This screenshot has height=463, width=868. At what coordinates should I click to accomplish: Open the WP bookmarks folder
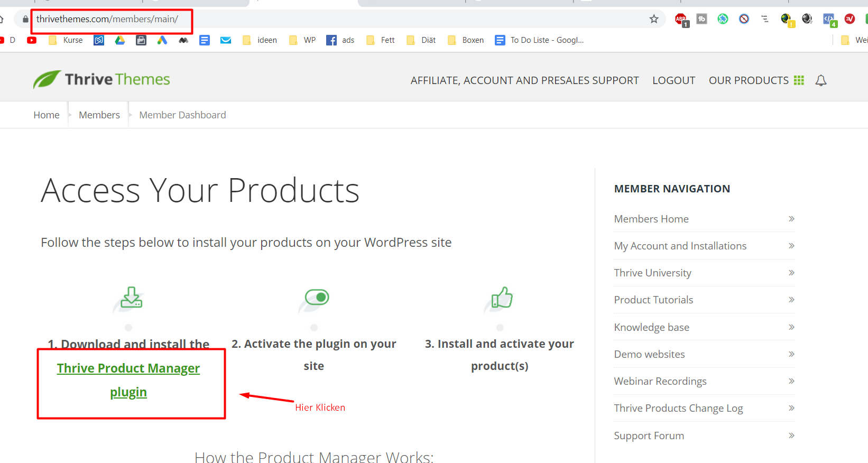(302, 40)
